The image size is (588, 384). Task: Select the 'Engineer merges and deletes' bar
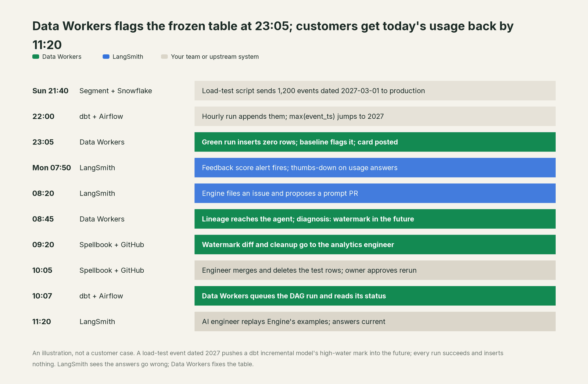[x=375, y=270]
